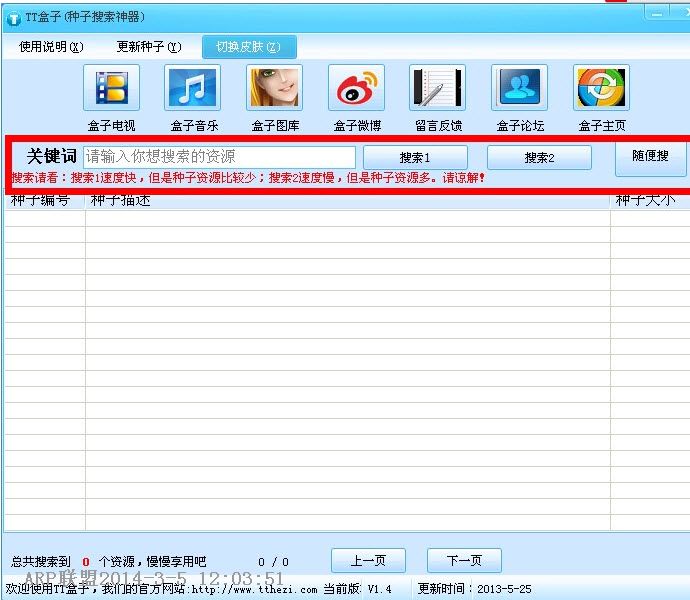
Task: Open the 盒子电视 film icon
Action: (111, 87)
